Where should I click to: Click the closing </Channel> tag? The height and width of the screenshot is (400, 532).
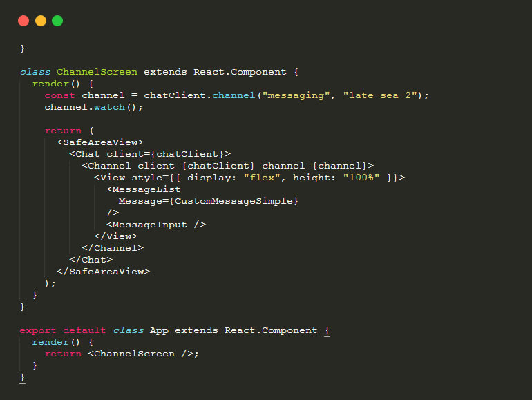113,248
